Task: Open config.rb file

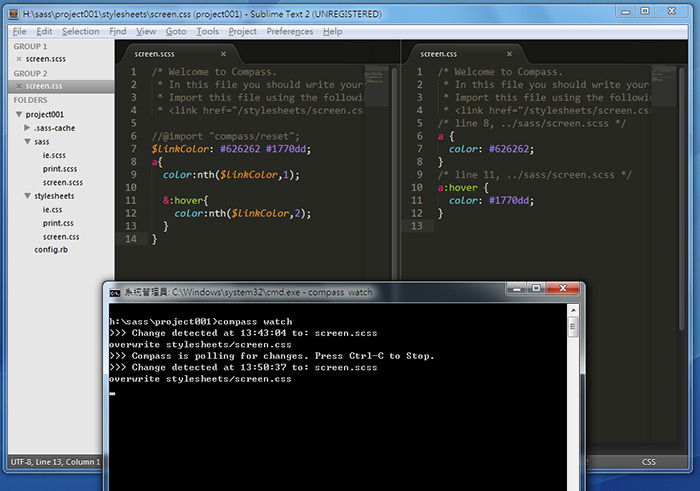Action: coord(51,250)
